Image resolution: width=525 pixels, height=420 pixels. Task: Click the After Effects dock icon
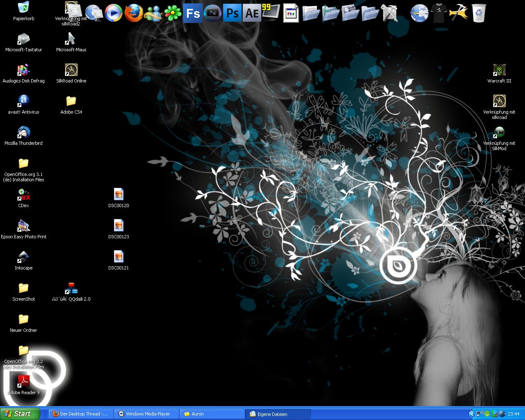pos(251,13)
